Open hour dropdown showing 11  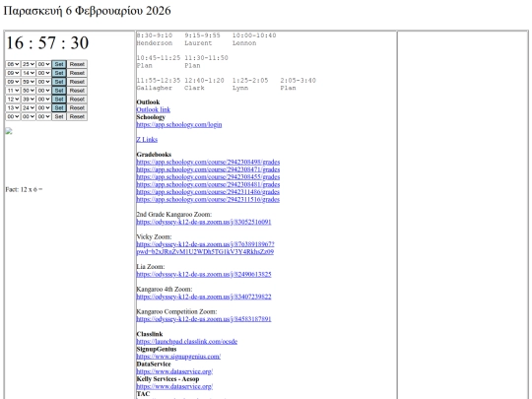(13, 91)
